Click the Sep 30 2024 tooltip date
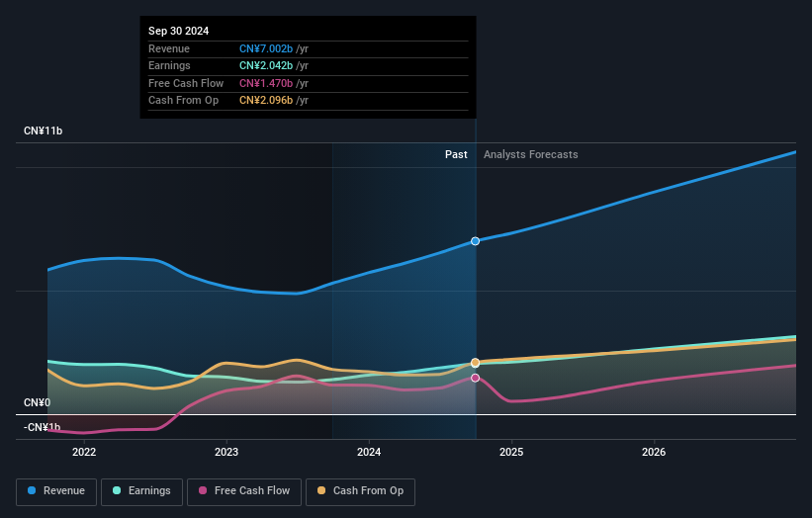 point(179,31)
